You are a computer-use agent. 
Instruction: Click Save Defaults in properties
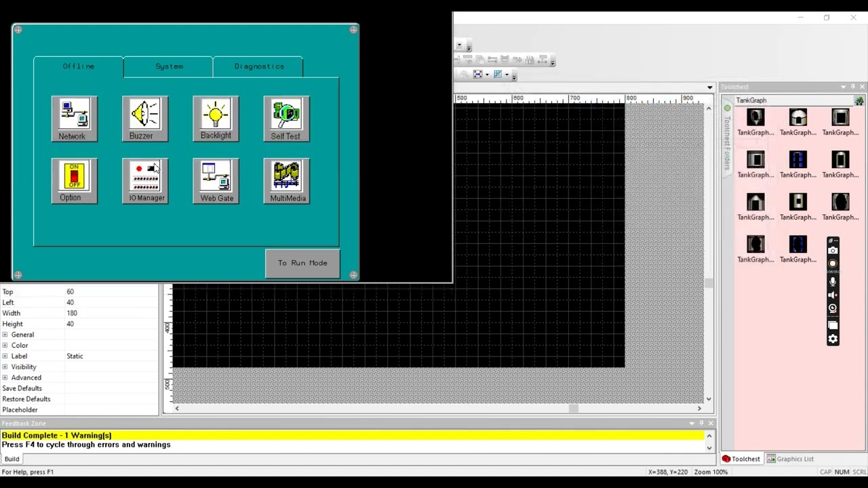(x=22, y=388)
